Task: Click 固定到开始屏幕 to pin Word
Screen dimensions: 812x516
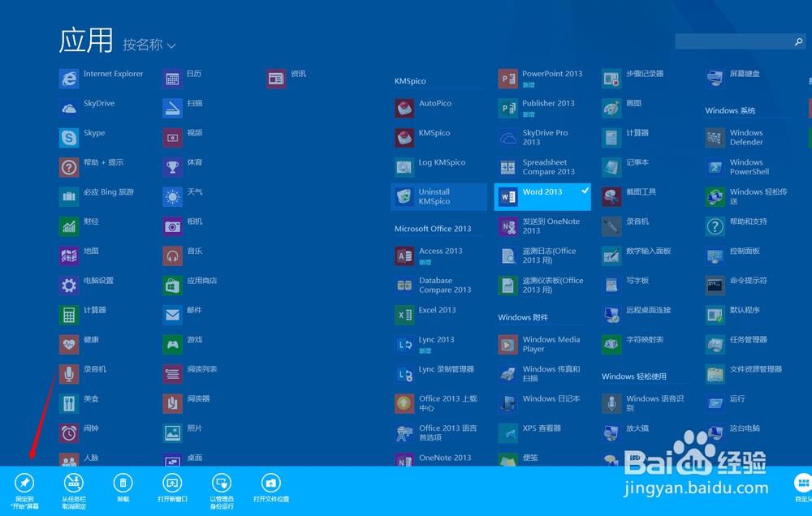Action: (24, 484)
